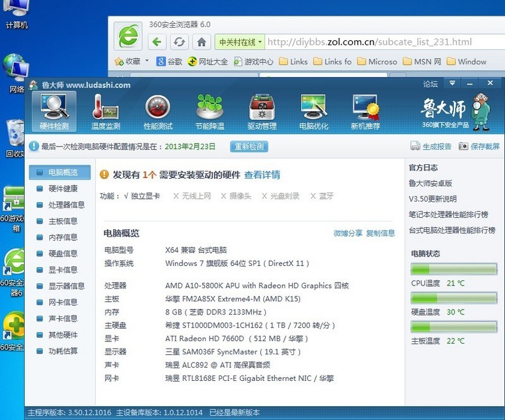The height and width of the screenshot is (420, 505).
Task: Open the 游戏中心 bookmark
Action: click(x=253, y=61)
